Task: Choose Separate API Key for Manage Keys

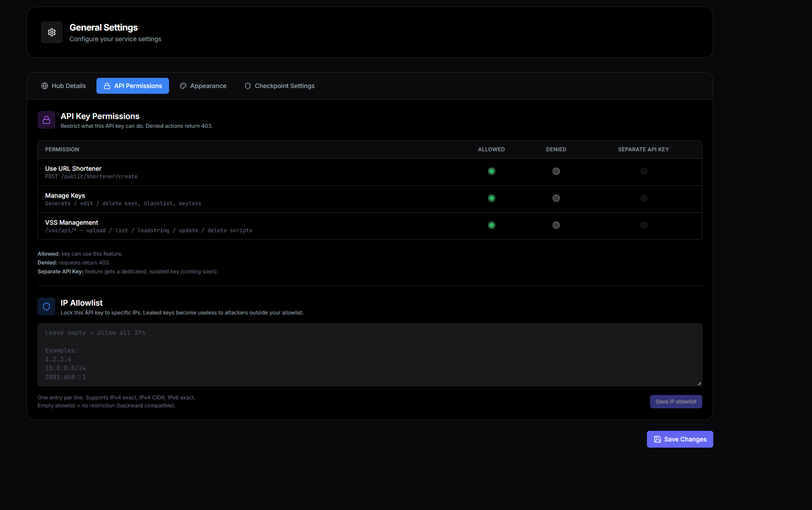Action: [644, 198]
